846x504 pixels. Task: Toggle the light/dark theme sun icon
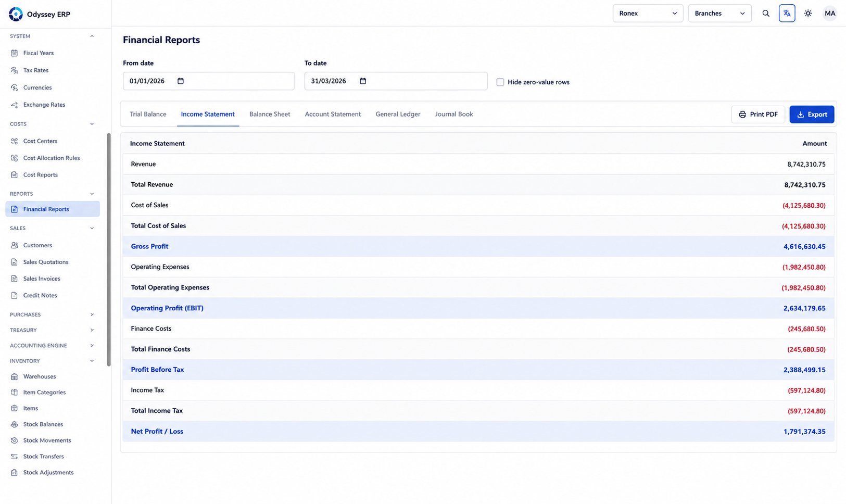tap(808, 14)
